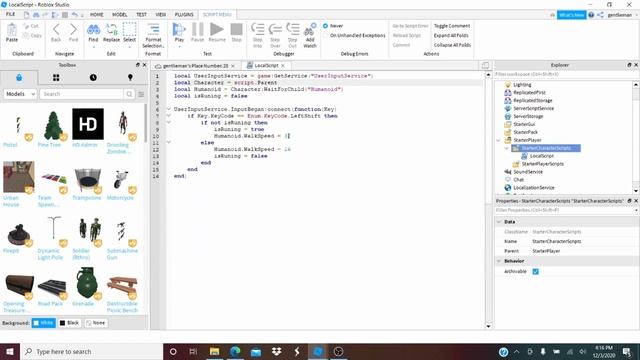Click in the Toolbox search field
This screenshot has height=360, width=640.
coord(82,94)
